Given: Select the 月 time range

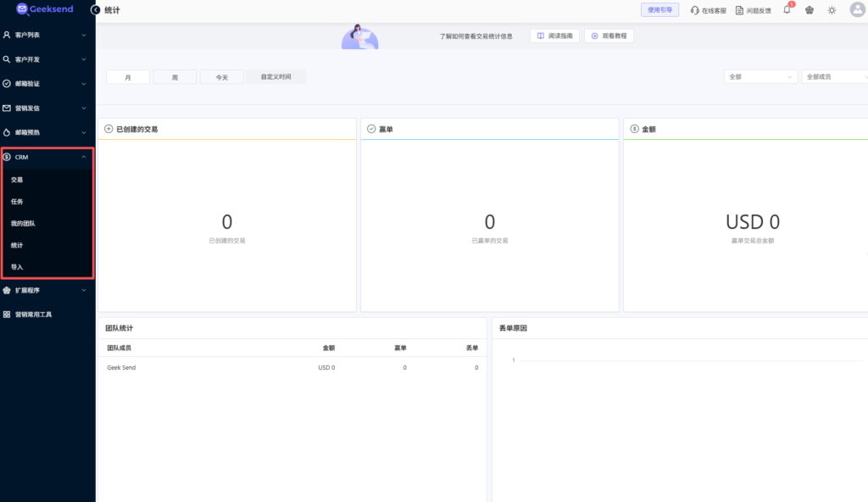Looking at the screenshot, I should pyautogui.click(x=128, y=77).
